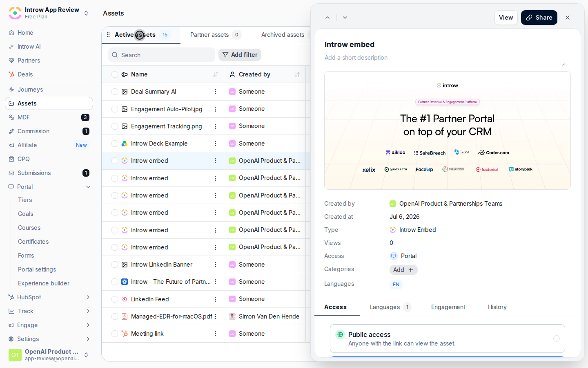Check the LinkedIn Feed row checkbox
The width and height of the screenshot is (588, 368).
115,299
